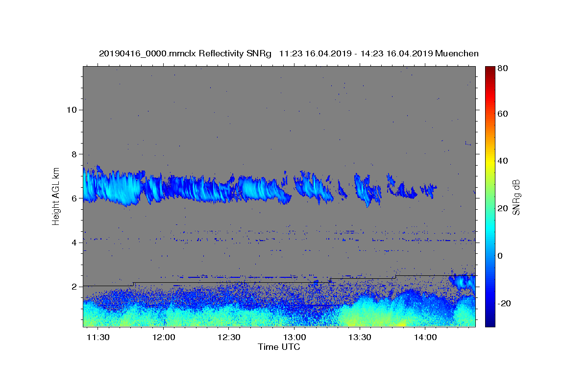This screenshot has width=588, height=392.
Task: Click the colorbar value 40
Action: coord(503,161)
